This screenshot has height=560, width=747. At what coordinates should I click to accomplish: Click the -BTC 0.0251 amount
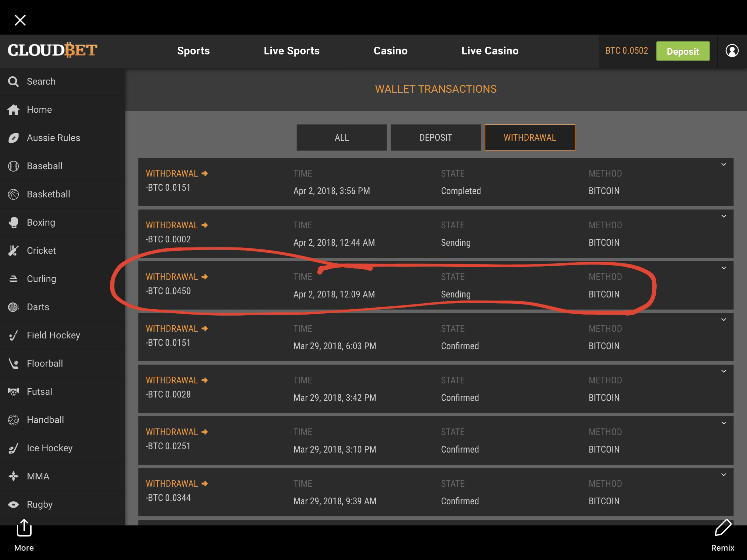tap(168, 446)
